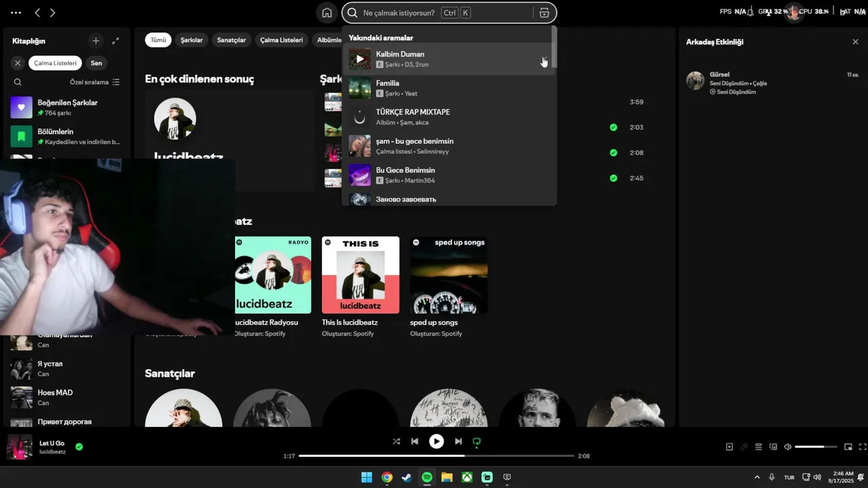Clear the library filter with the X
868x488 pixels.
click(x=18, y=63)
